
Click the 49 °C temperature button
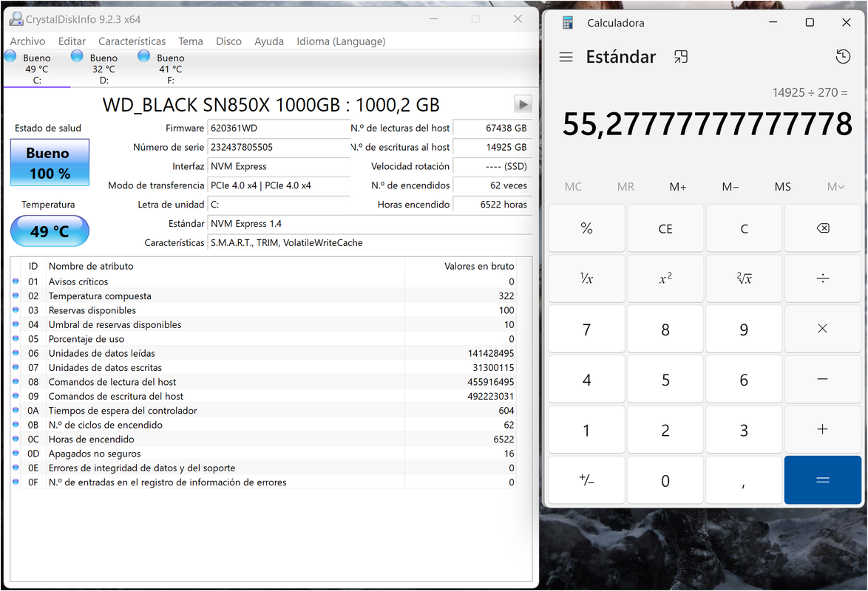(x=50, y=230)
